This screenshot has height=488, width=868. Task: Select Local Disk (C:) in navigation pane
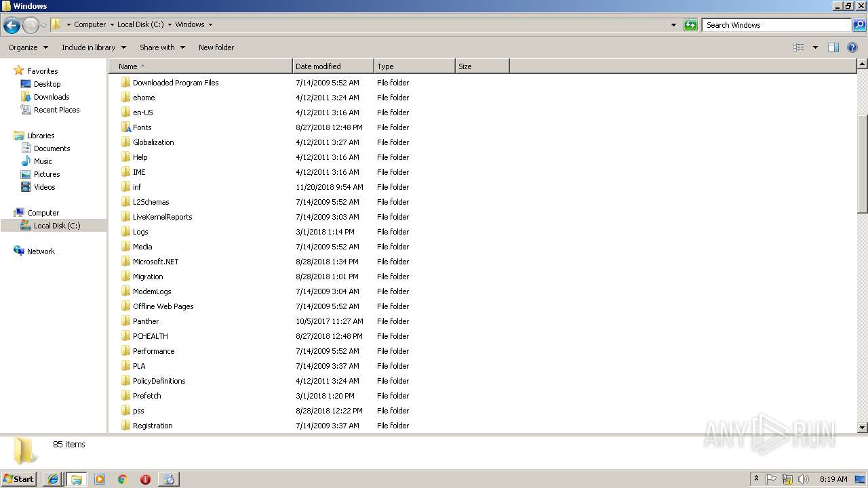click(x=57, y=226)
